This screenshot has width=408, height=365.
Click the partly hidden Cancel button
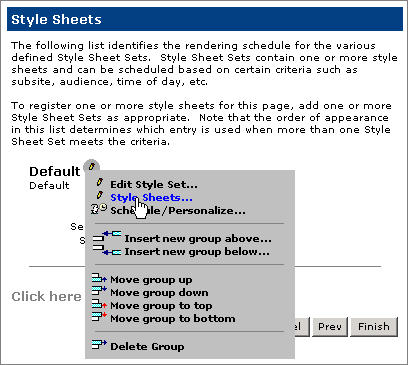pos(302,327)
